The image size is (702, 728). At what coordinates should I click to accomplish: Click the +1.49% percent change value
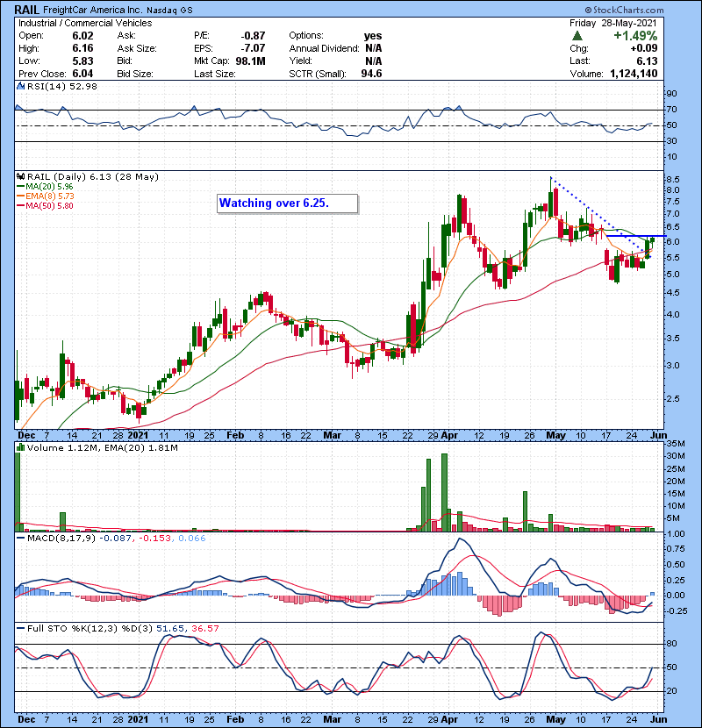(x=635, y=36)
